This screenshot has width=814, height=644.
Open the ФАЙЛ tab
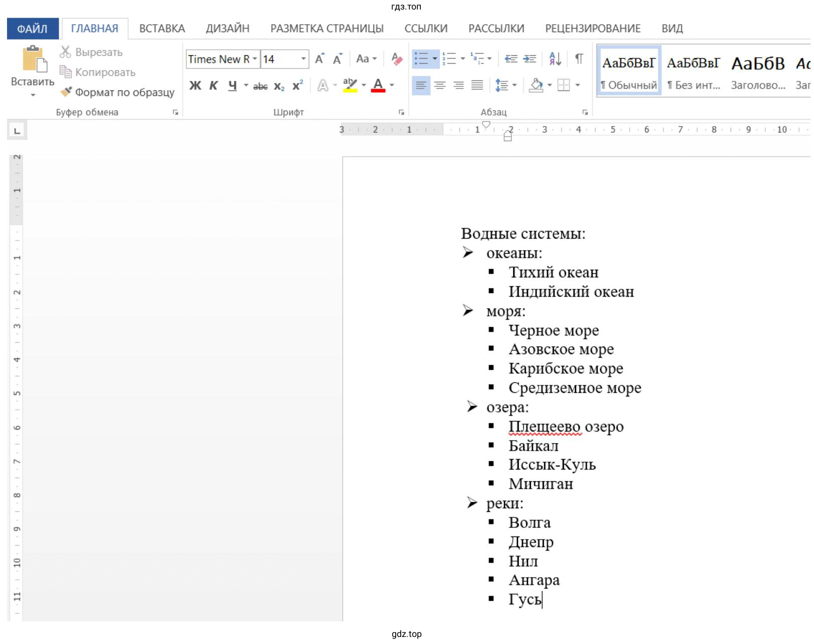point(33,29)
